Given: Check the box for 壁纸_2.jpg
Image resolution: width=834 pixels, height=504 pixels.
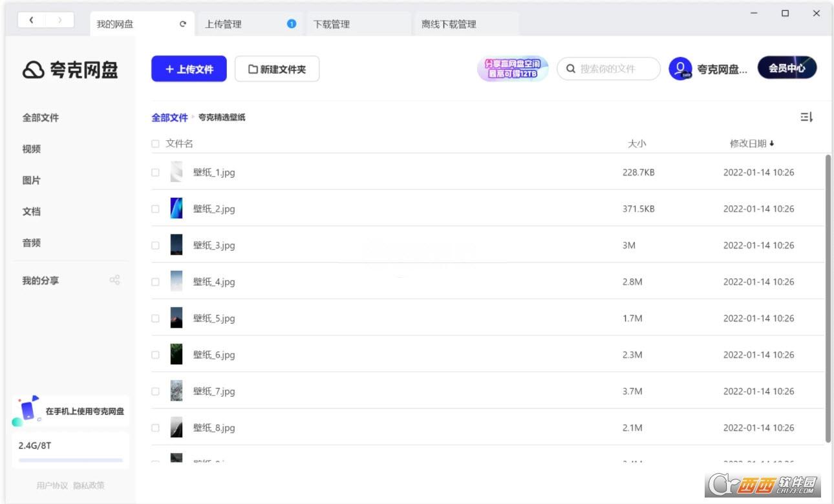Looking at the screenshot, I should tap(155, 209).
